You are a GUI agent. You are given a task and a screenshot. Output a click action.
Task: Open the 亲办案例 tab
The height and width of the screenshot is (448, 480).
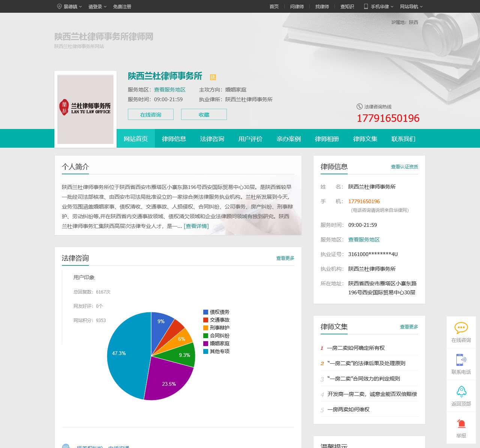(289, 139)
